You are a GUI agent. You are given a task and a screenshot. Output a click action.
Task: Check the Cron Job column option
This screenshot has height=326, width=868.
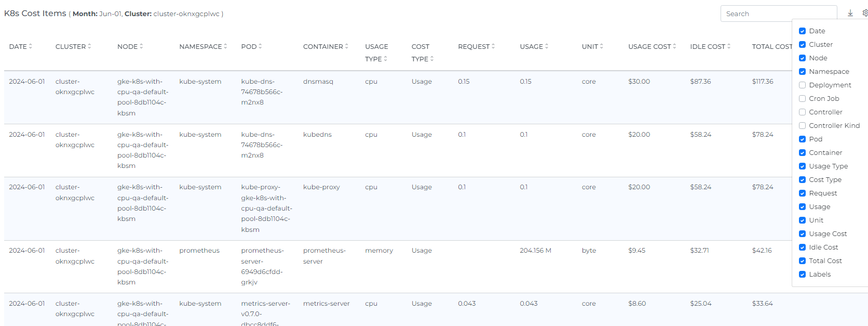(x=802, y=99)
